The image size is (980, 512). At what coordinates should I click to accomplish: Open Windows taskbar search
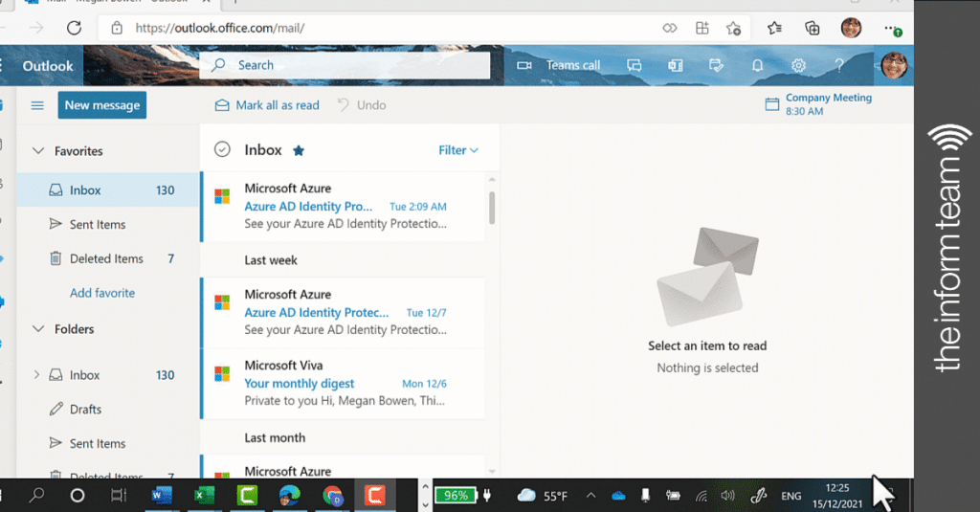tap(36, 496)
